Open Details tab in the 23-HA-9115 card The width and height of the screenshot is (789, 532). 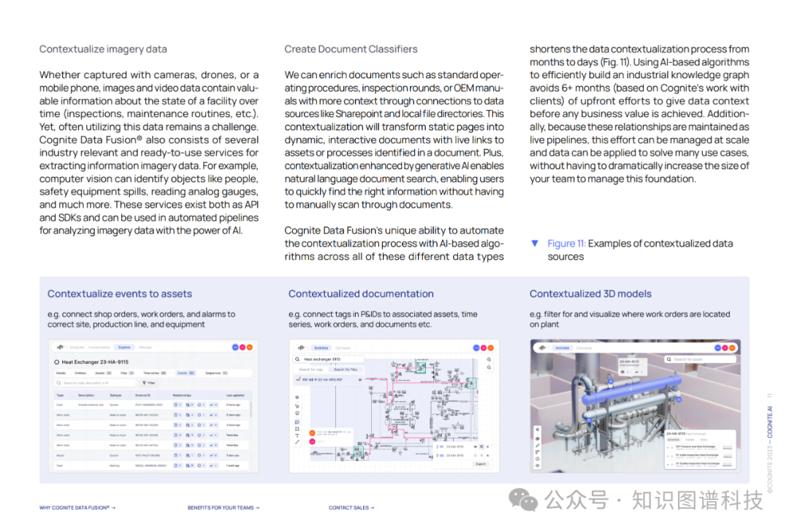[x=690, y=440]
